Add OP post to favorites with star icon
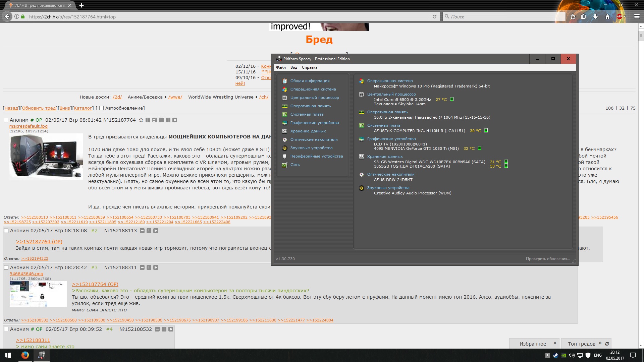Image resolution: width=644 pixels, height=362 pixels. coord(141,120)
